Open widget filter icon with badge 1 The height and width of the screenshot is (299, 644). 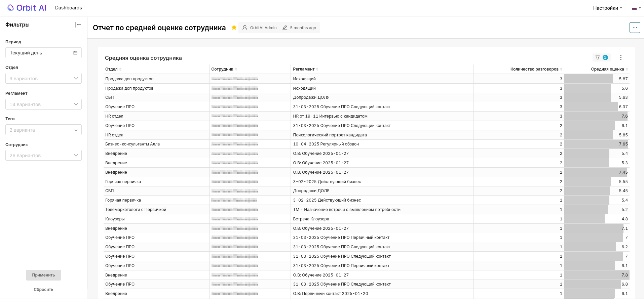(601, 57)
